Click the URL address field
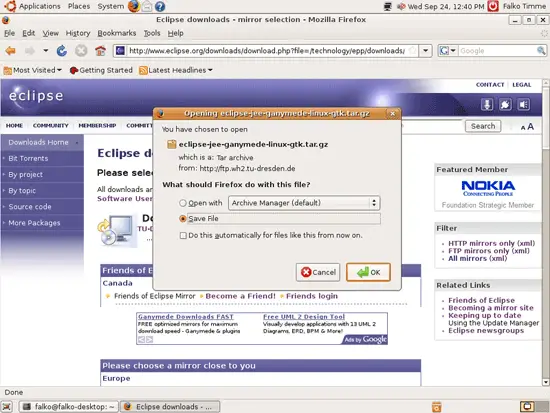550x413 pixels. pyautogui.click(x=267, y=51)
